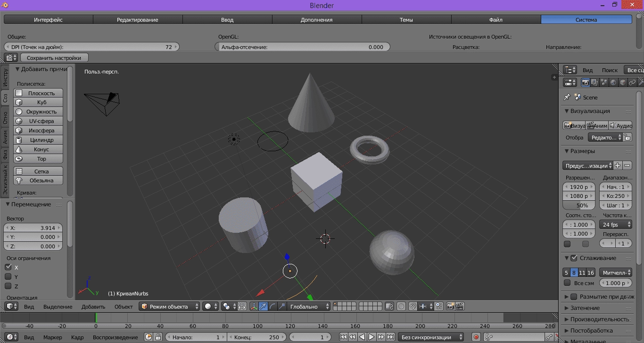Open the World properties tab
The image size is (644, 343).
(x=613, y=82)
